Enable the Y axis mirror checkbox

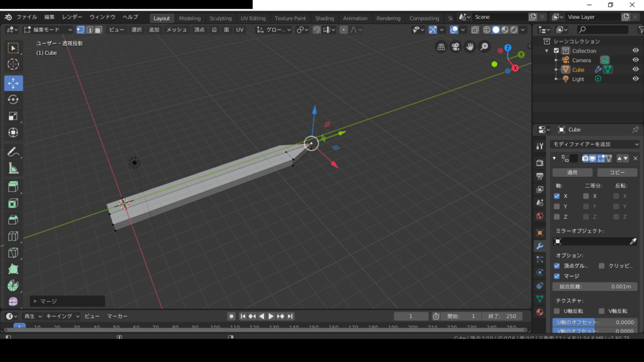(x=557, y=206)
